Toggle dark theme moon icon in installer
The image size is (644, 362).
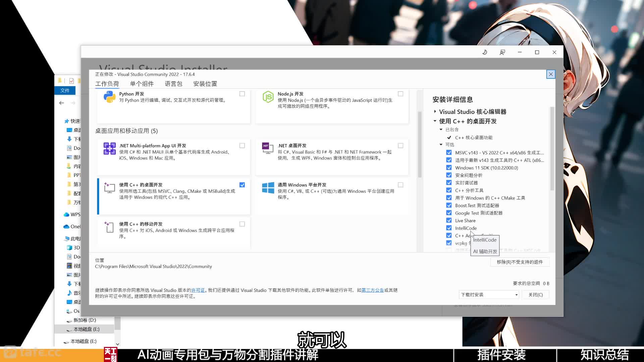click(485, 52)
